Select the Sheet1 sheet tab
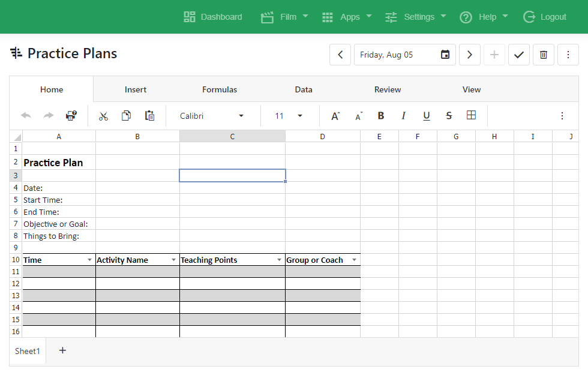588x378 pixels. pos(28,351)
